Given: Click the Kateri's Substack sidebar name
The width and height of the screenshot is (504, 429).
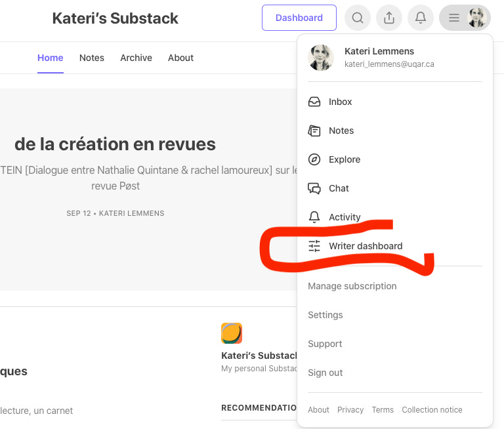Looking at the screenshot, I should pyautogui.click(x=259, y=356).
